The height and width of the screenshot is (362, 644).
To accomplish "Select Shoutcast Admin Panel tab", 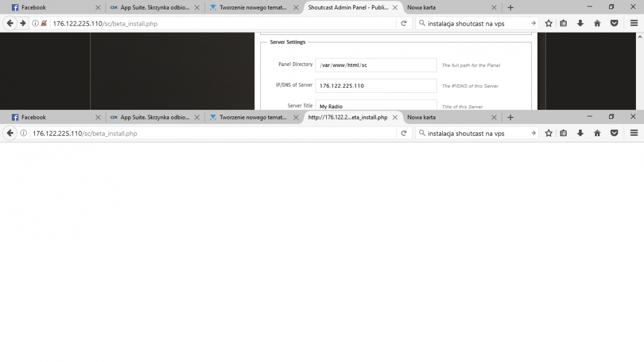I will coord(353,8).
